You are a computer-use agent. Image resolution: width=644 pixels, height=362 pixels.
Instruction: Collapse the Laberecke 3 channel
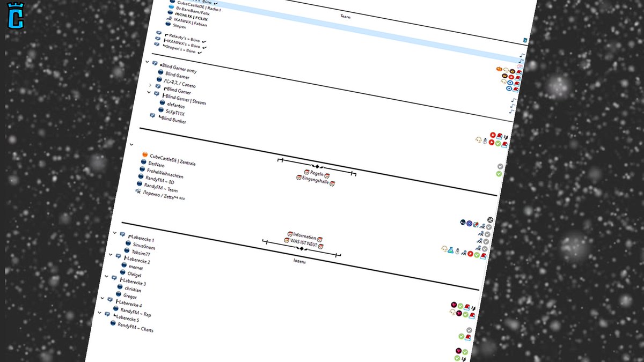coord(107,276)
